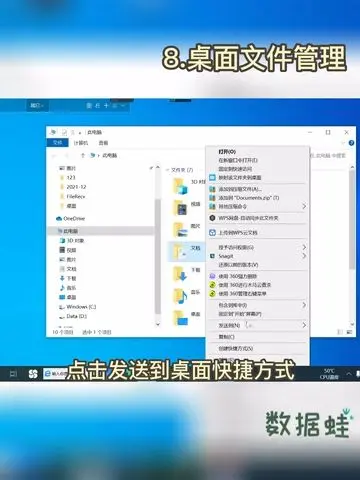Expand the other compression commands submenu arrow
Image resolution: width=360 pixels, height=480 pixels.
[x=304, y=206]
